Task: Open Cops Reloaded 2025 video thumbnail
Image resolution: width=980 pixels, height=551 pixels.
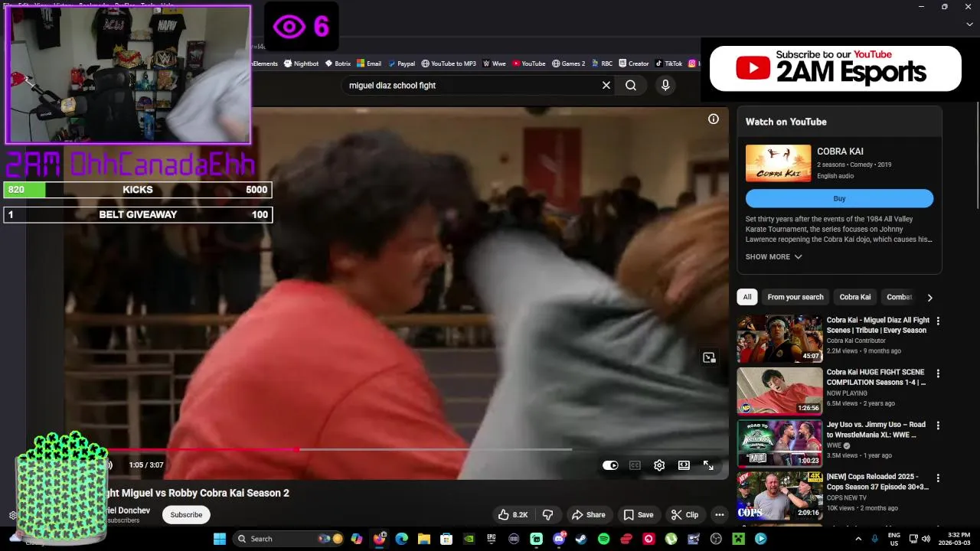Action: point(779,495)
